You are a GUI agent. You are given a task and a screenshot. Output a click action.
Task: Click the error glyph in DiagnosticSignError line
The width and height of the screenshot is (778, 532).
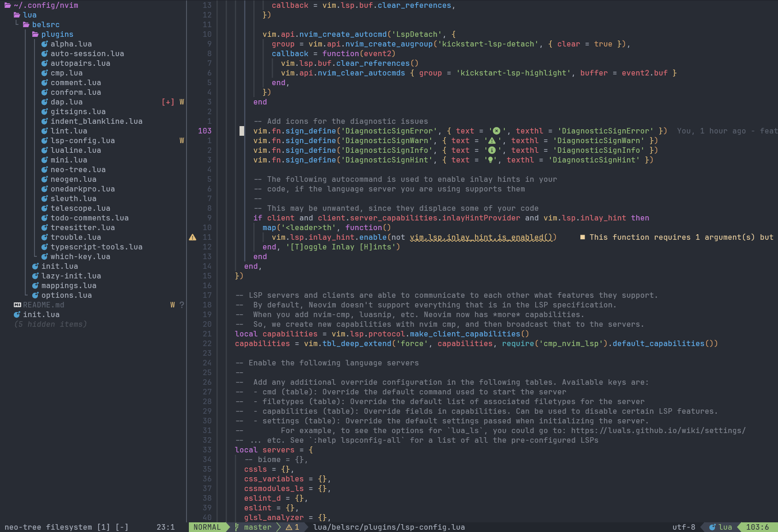(x=496, y=131)
